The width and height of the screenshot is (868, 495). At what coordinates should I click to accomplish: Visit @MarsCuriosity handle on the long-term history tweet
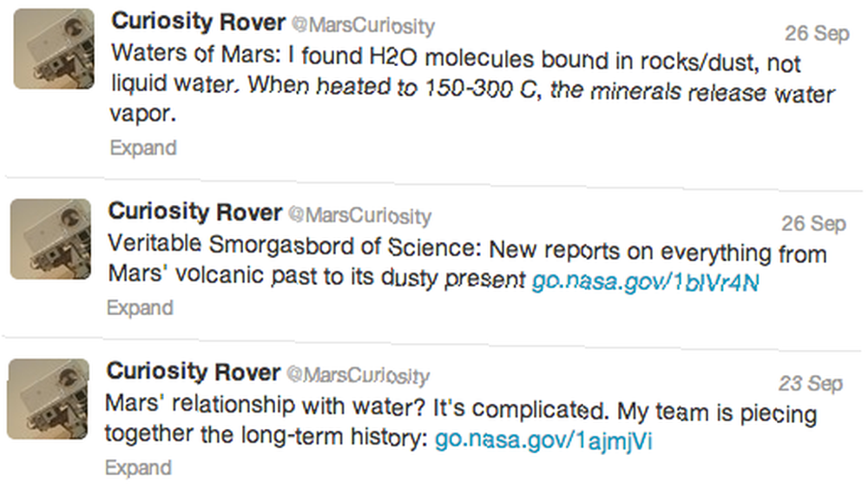pos(358,375)
